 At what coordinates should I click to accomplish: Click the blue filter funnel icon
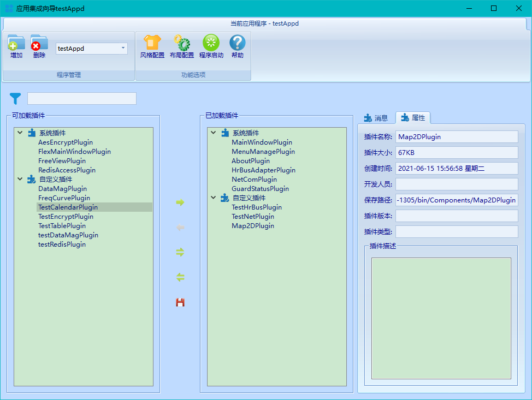pos(15,99)
